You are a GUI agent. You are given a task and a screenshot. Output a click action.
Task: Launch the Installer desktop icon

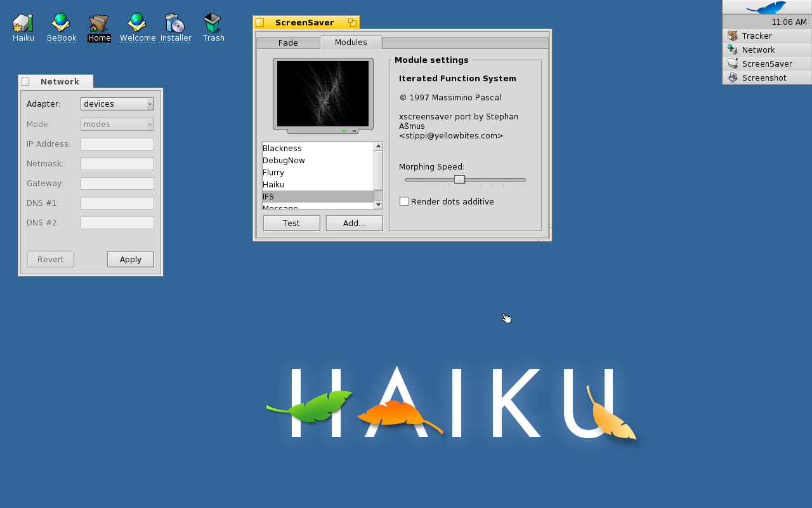click(175, 27)
